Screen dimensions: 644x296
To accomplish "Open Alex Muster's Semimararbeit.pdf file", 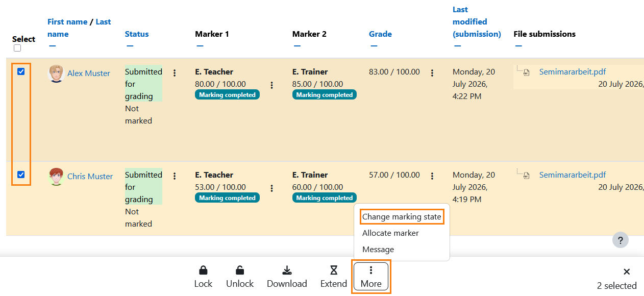I will coord(573,72).
